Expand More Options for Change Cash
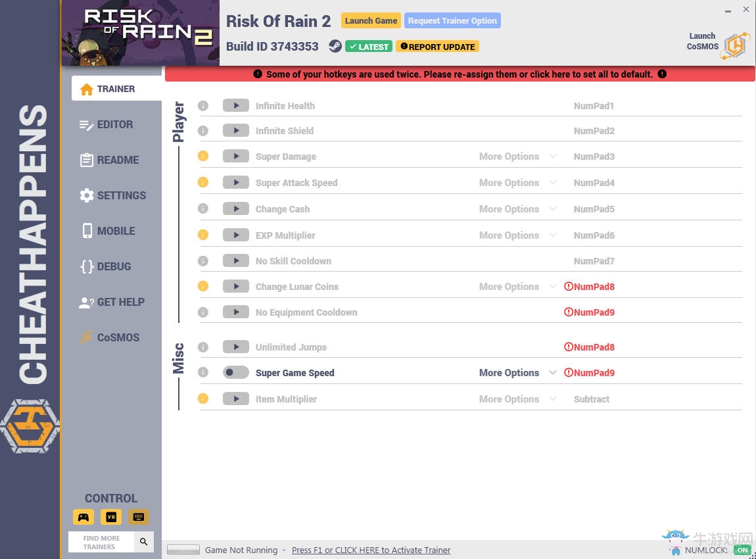This screenshot has width=756, height=559. coord(518,209)
